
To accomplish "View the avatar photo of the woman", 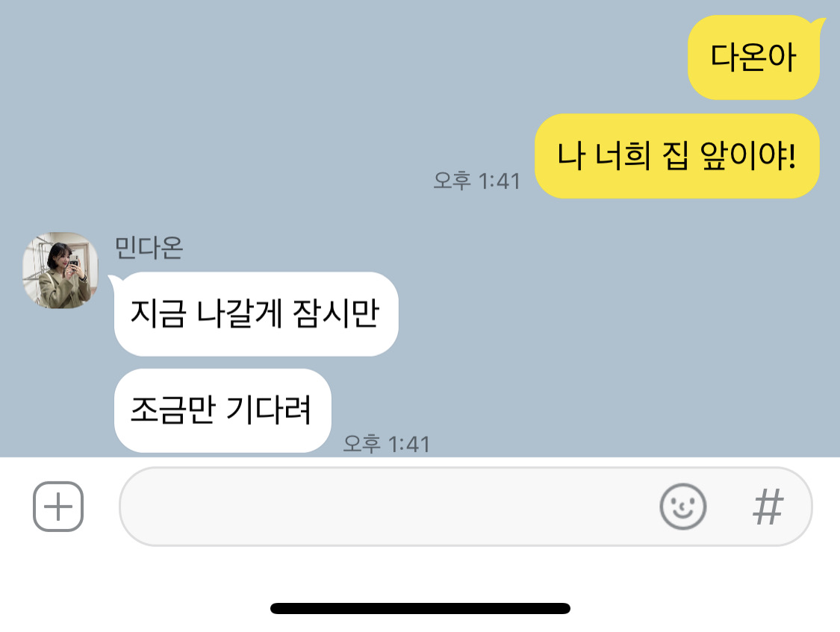I will pos(60,270).
